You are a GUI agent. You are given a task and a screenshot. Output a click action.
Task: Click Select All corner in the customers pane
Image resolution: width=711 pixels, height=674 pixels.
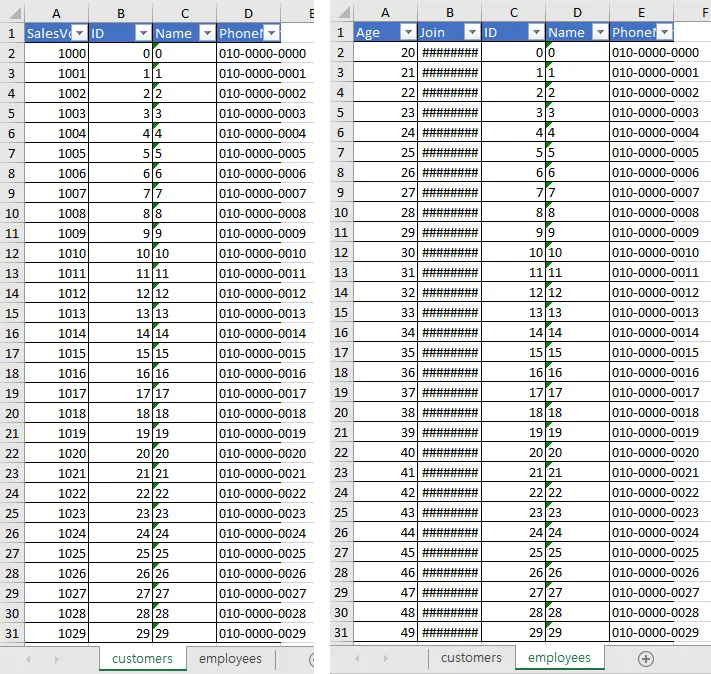11,13
